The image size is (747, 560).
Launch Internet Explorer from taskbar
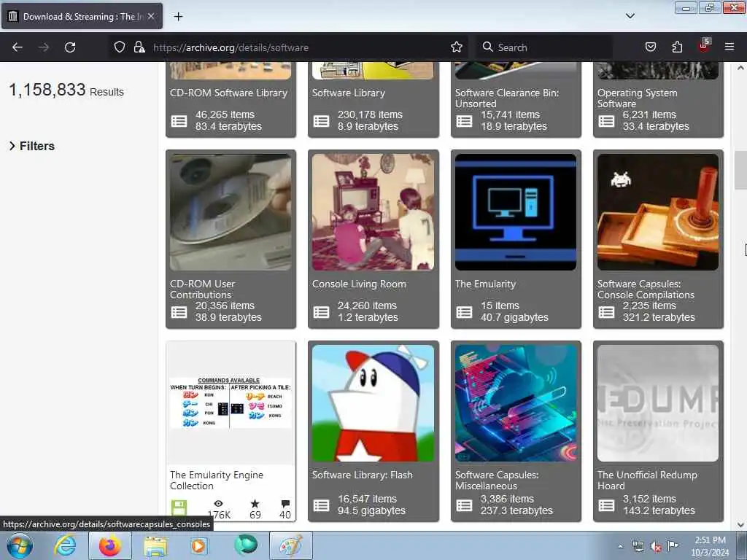click(65, 545)
